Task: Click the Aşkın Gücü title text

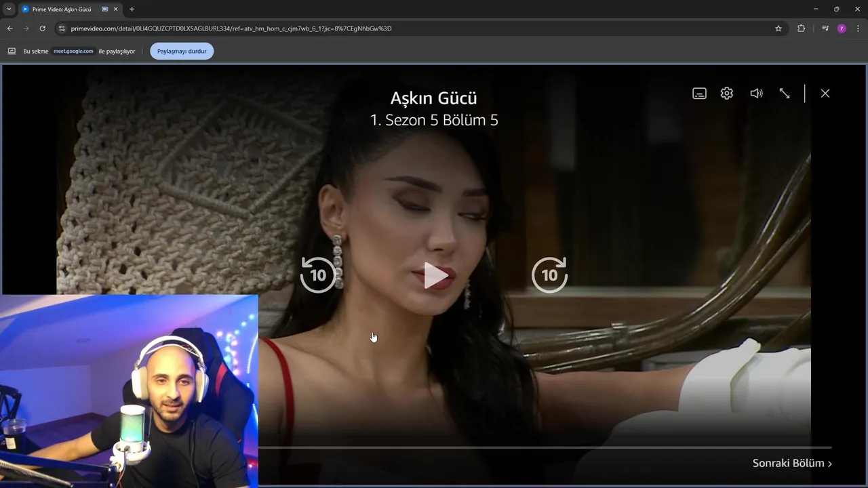Action: click(x=434, y=98)
